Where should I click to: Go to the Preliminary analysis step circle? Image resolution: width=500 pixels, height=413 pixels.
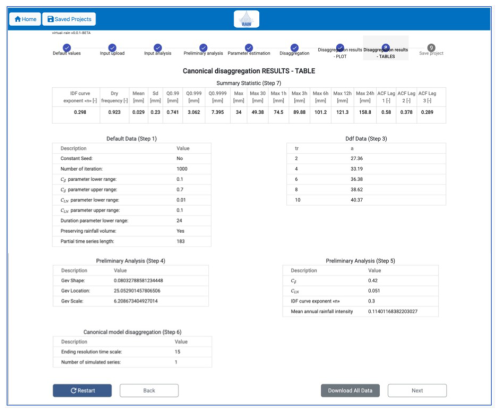[203, 48]
